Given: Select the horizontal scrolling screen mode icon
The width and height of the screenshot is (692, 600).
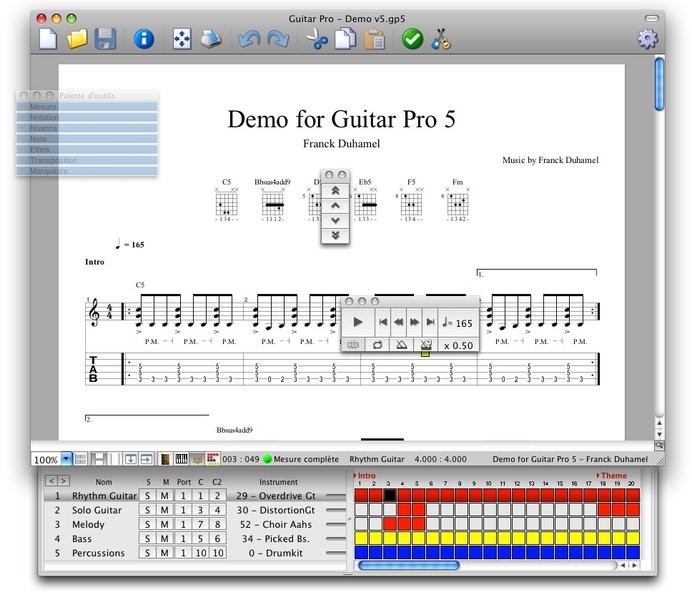Looking at the screenshot, I should pos(147,459).
